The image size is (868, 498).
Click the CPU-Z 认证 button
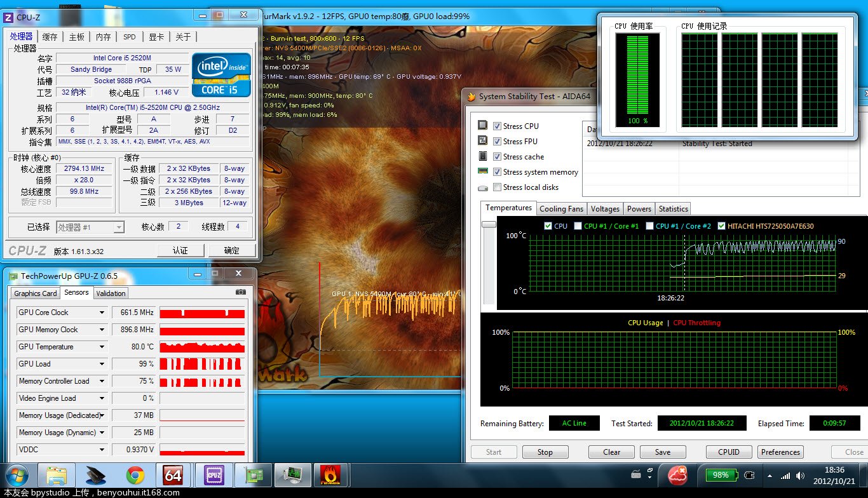(180, 250)
